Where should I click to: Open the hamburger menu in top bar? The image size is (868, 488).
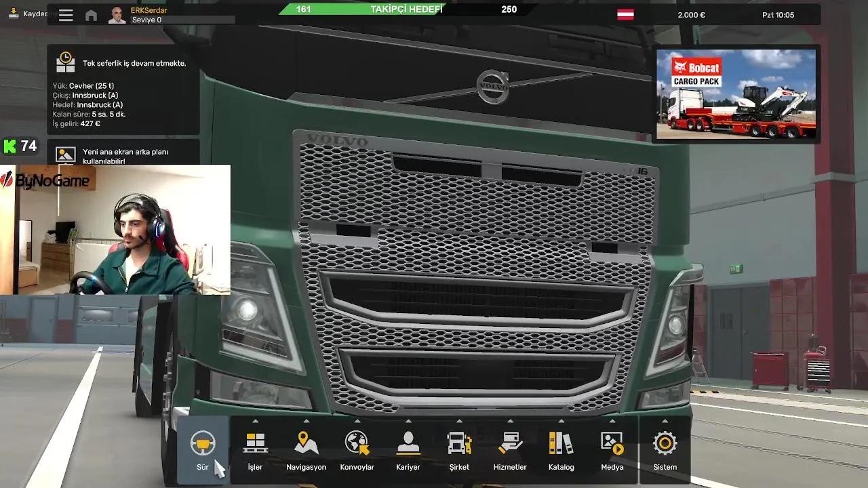click(66, 15)
